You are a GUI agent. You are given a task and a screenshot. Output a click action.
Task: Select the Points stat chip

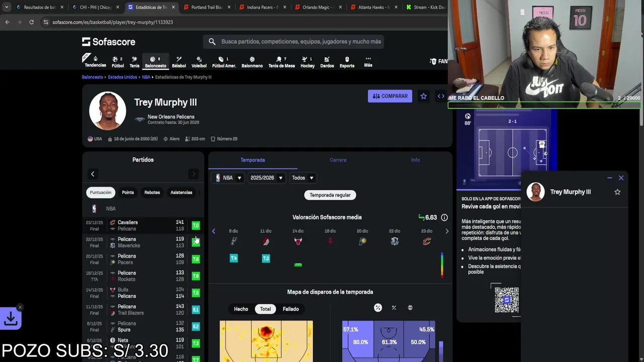[128, 192]
